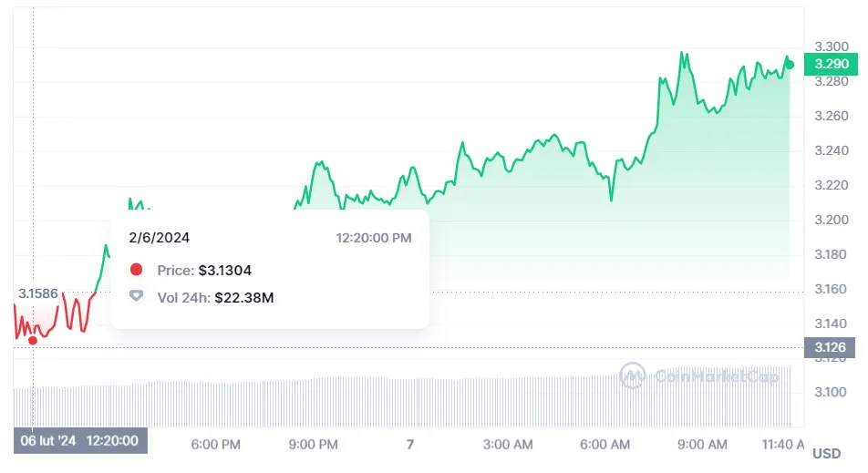Click the red hover marker dot on chart
Image resolution: width=868 pixels, height=473 pixels.
tap(33, 340)
